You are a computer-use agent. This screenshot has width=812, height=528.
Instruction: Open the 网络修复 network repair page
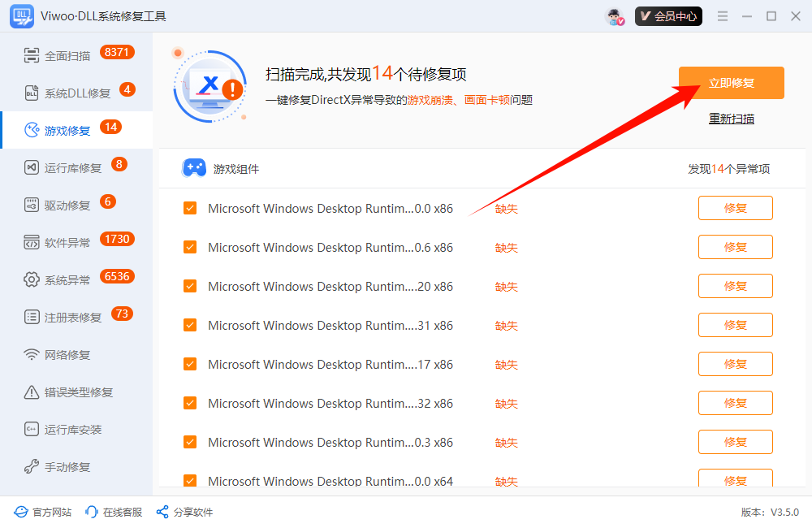(67, 355)
